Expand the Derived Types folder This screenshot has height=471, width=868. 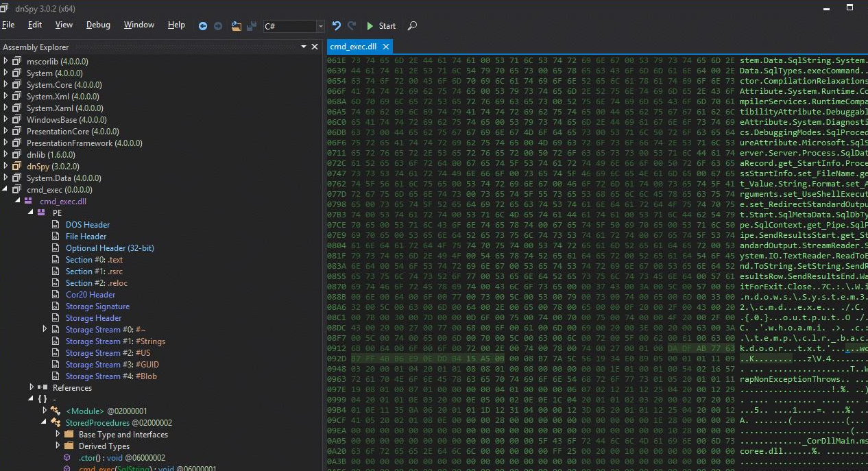tap(58, 446)
